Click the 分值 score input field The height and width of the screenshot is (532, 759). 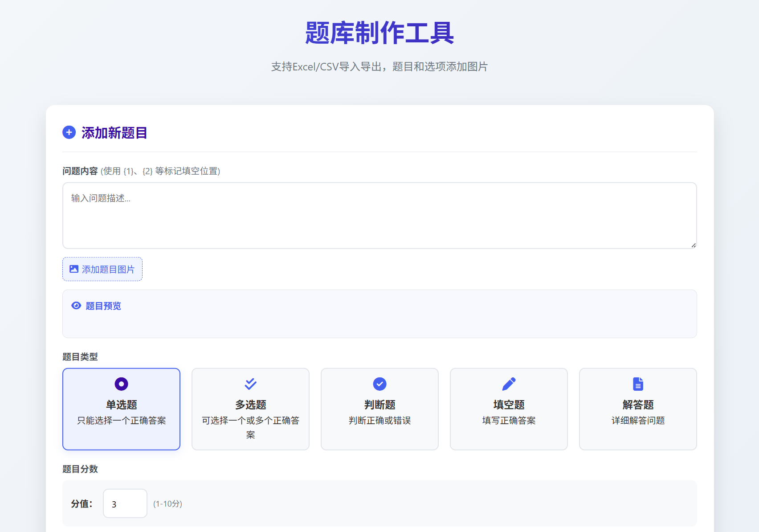pos(125,503)
